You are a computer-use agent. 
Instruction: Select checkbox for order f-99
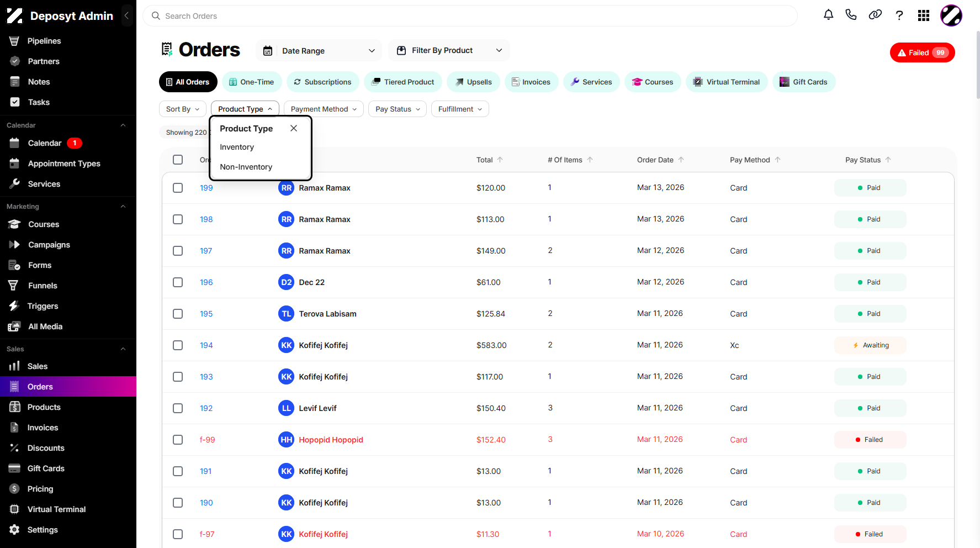[x=178, y=440]
